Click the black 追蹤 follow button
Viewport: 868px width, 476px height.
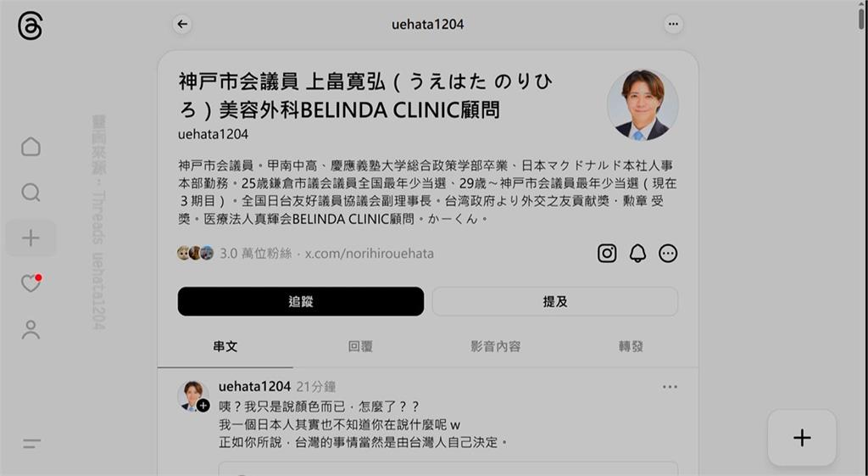click(301, 301)
